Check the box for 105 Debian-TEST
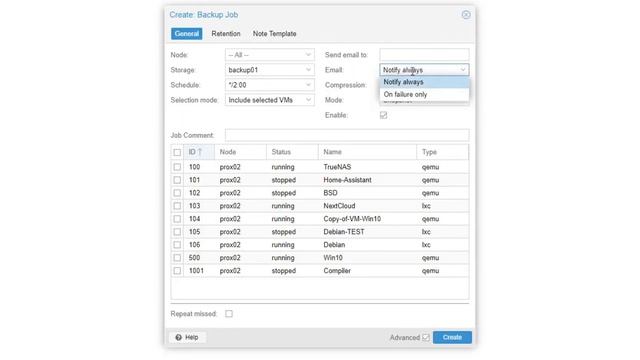 click(x=177, y=232)
